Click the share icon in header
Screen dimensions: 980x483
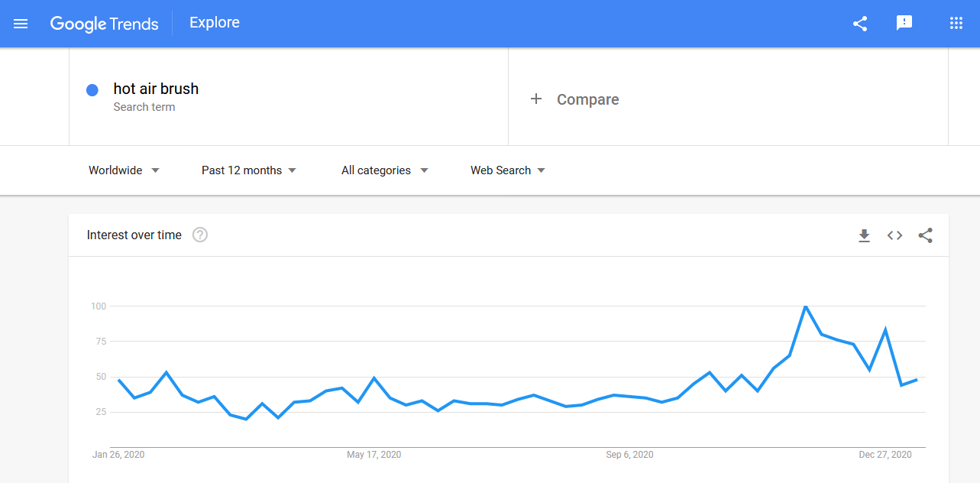click(860, 24)
